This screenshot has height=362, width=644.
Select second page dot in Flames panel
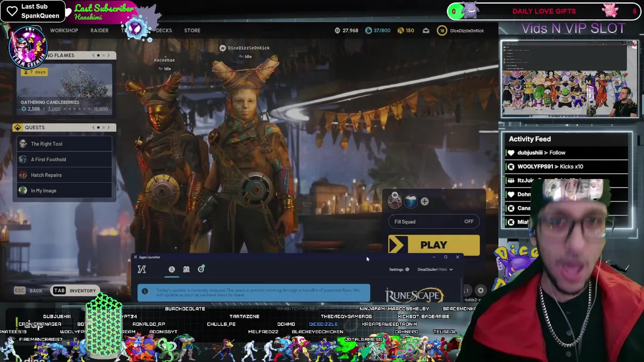pos(103,55)
